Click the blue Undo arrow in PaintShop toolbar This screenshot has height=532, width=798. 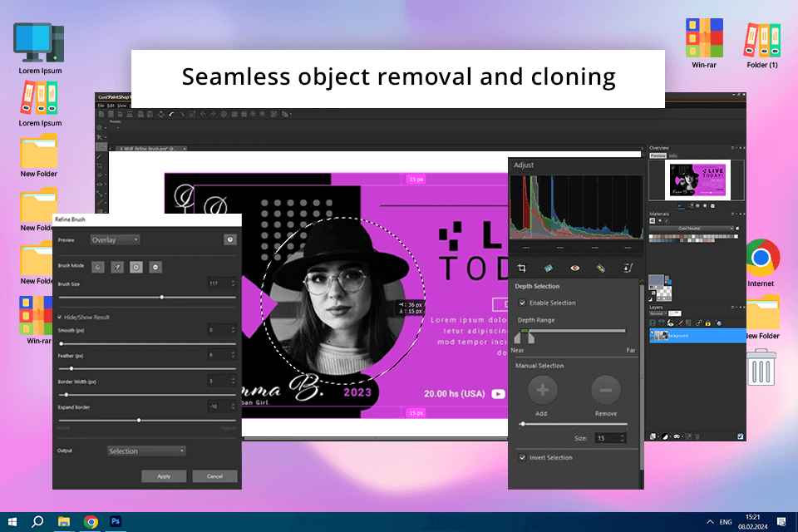coord(171,114)
